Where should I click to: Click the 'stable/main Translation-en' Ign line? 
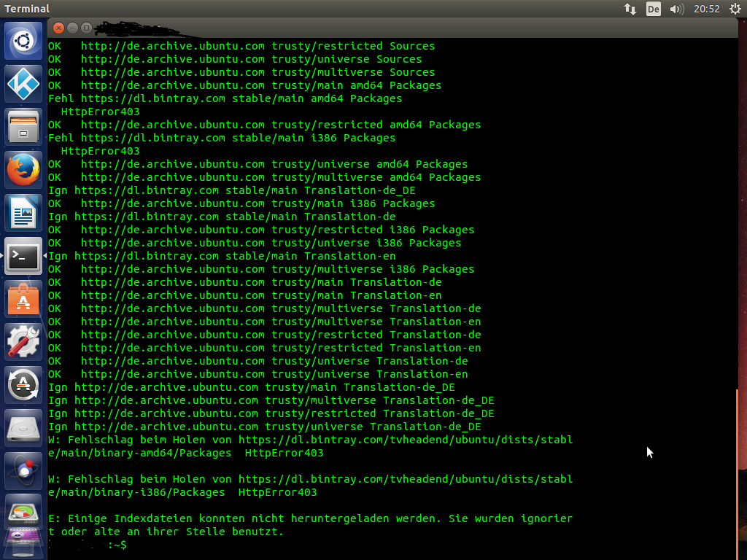click(x=222, y=256)
